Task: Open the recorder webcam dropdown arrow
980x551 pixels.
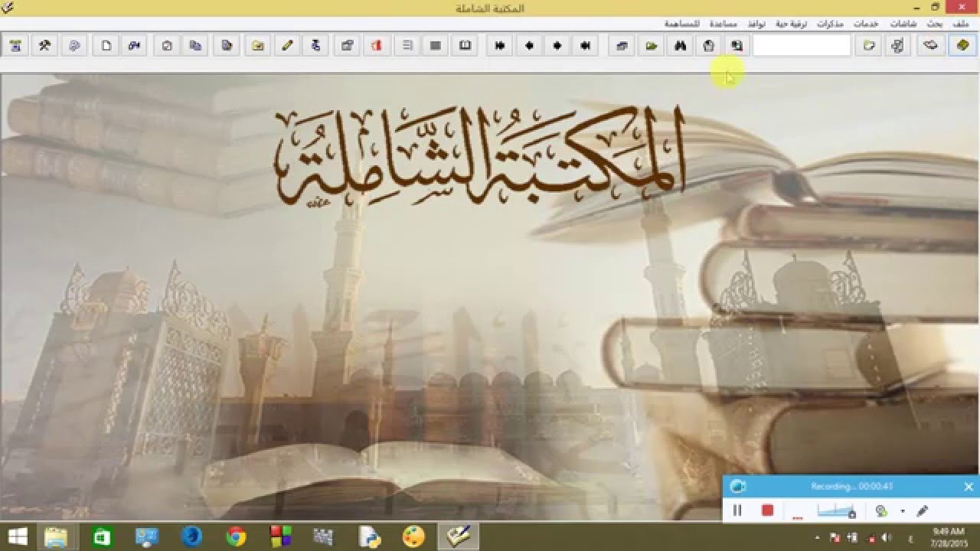Action: 903,511
